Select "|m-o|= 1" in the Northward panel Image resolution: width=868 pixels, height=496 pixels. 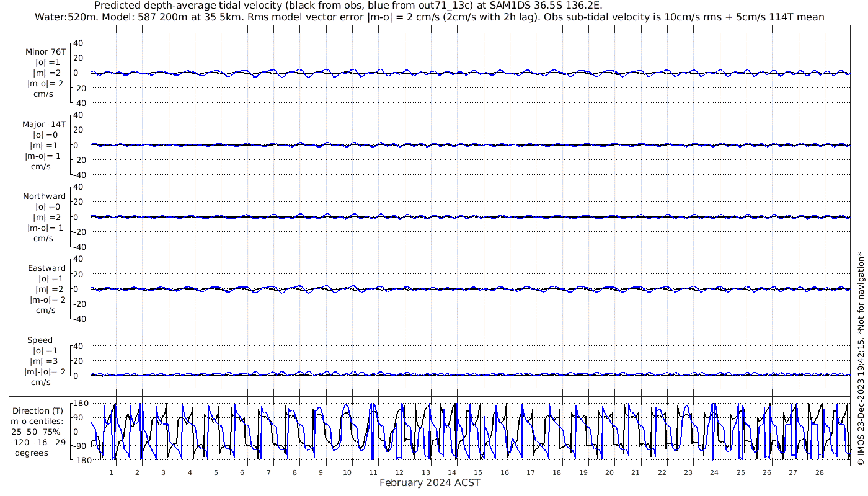coord(46,228)
